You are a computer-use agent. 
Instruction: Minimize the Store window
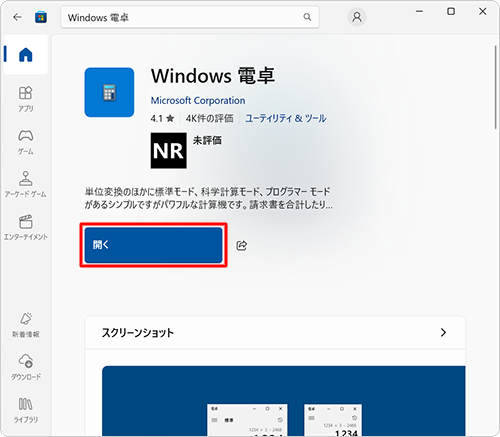coord(419,11)
